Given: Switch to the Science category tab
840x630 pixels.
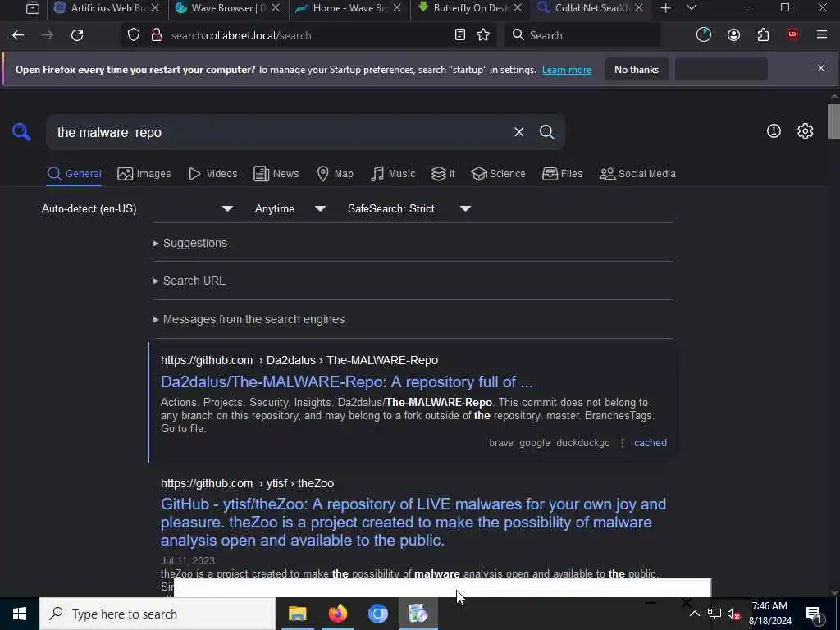Looking at the screenshot, I should [x=498, y=174].
